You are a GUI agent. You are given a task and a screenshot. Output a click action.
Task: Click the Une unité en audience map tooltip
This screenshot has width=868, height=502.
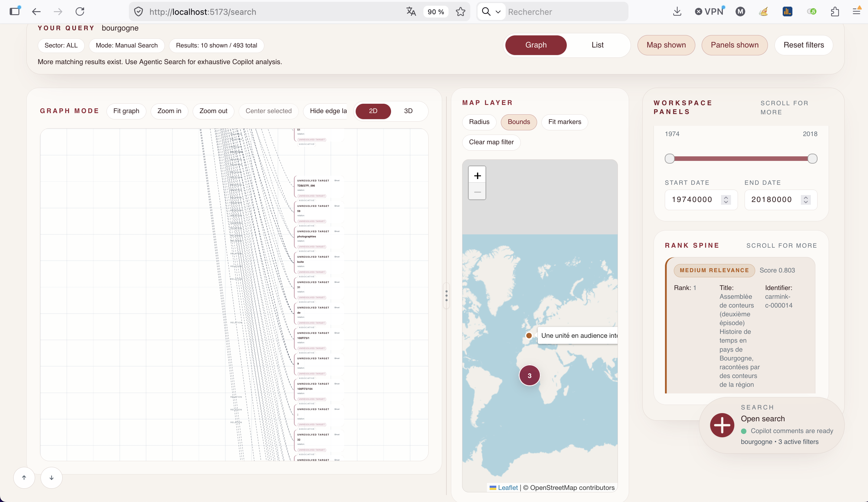(578, 335)
